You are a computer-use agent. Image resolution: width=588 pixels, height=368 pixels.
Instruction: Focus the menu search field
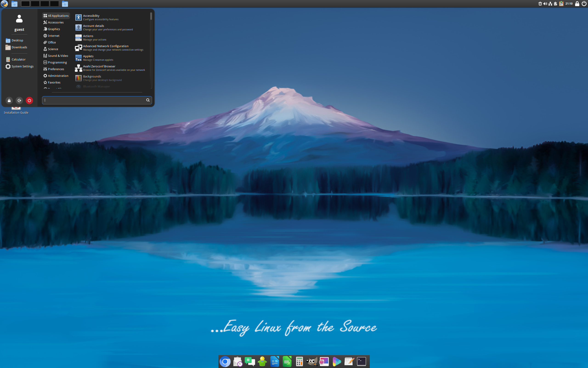(x=97, y=100)
